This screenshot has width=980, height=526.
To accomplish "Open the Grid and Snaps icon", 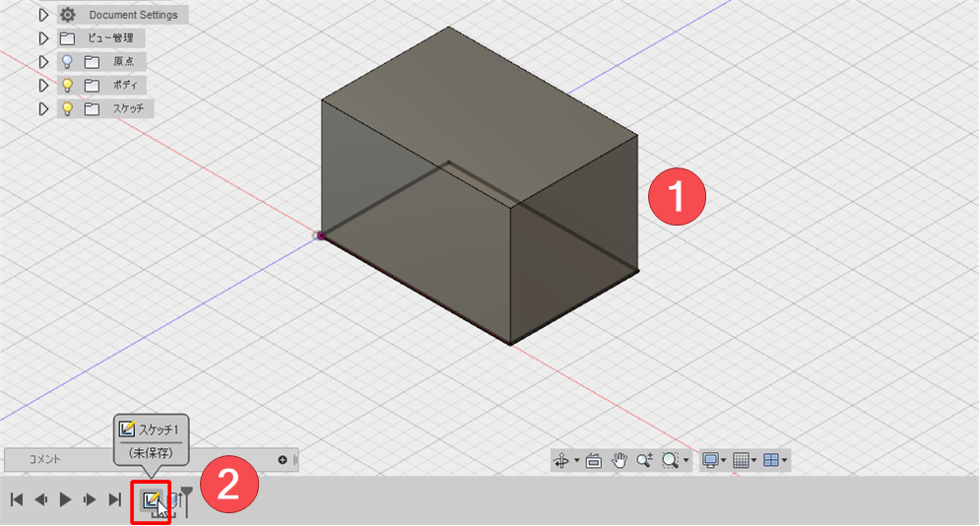I will (741, 461).
